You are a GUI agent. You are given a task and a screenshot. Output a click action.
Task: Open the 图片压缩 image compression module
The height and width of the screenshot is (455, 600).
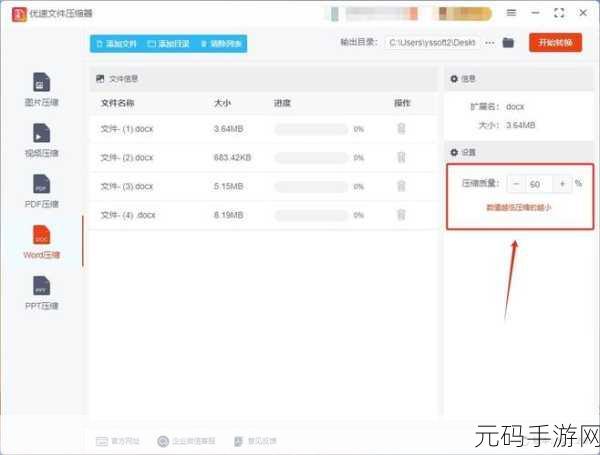[x=41, y=89]
